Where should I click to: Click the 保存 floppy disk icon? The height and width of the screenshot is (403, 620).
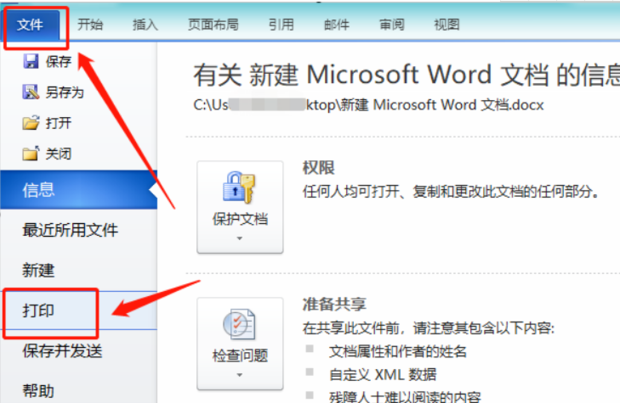coord(31,61)
